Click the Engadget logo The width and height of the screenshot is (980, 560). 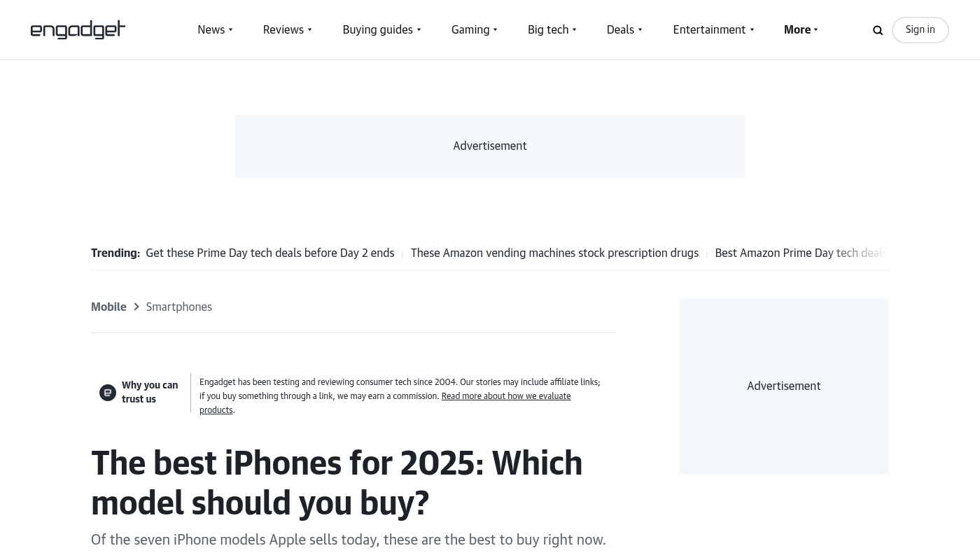[78, 30]
